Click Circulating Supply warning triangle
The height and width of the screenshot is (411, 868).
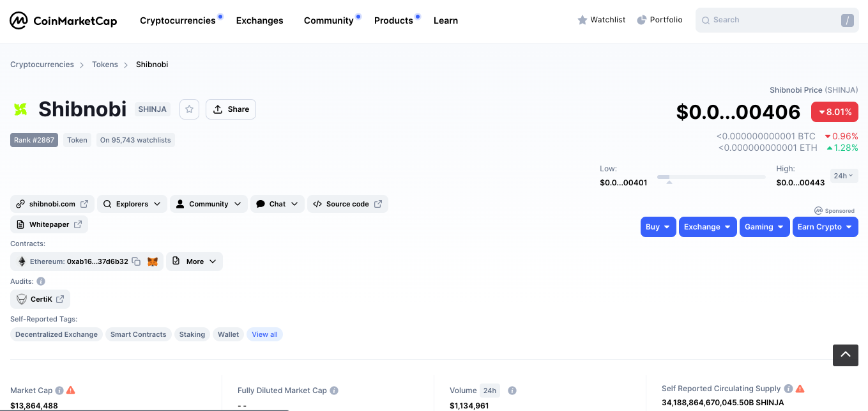[x=800, y=389]
